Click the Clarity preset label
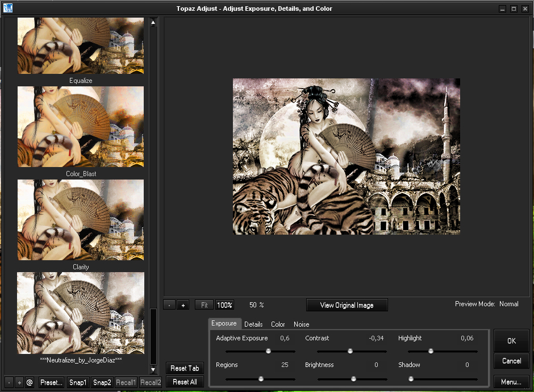The width and height of the screenshot is (534, 392). pyautogui.click(x=81, y=267)
